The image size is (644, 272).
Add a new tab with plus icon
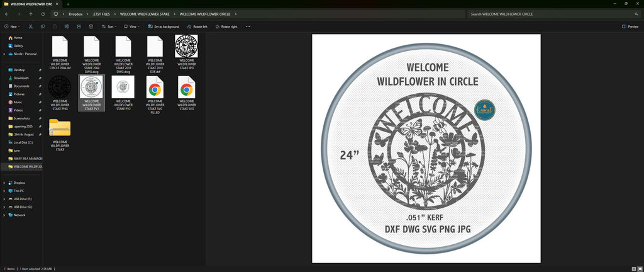[68, 4]
